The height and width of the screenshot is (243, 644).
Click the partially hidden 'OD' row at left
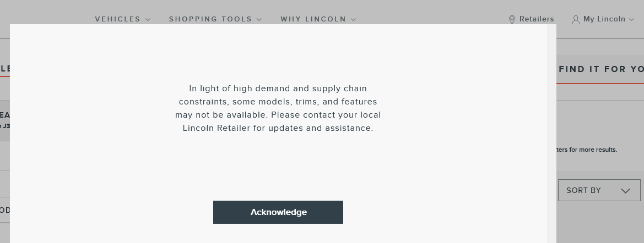click(5, 210)
